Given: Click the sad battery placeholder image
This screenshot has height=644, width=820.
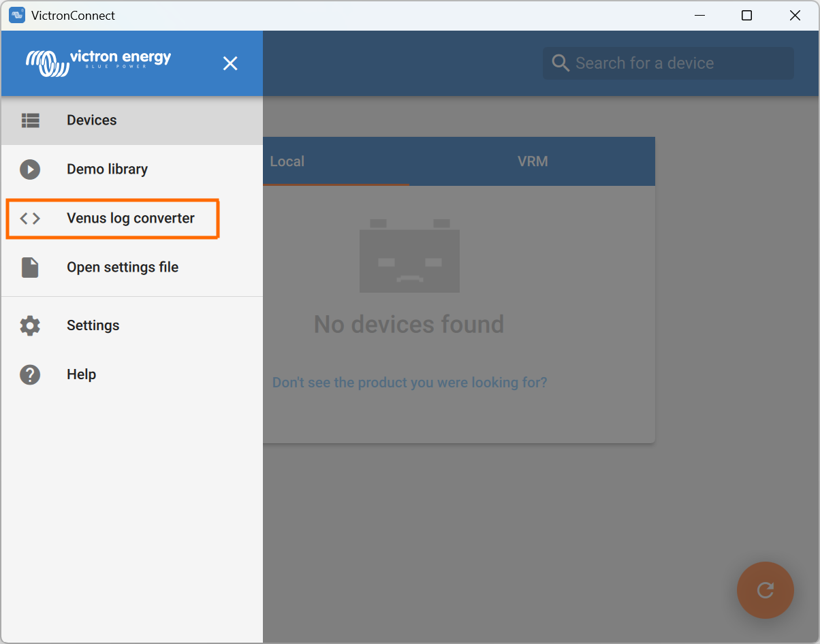Looking at the screenshot, I should [x=409, y=256].
